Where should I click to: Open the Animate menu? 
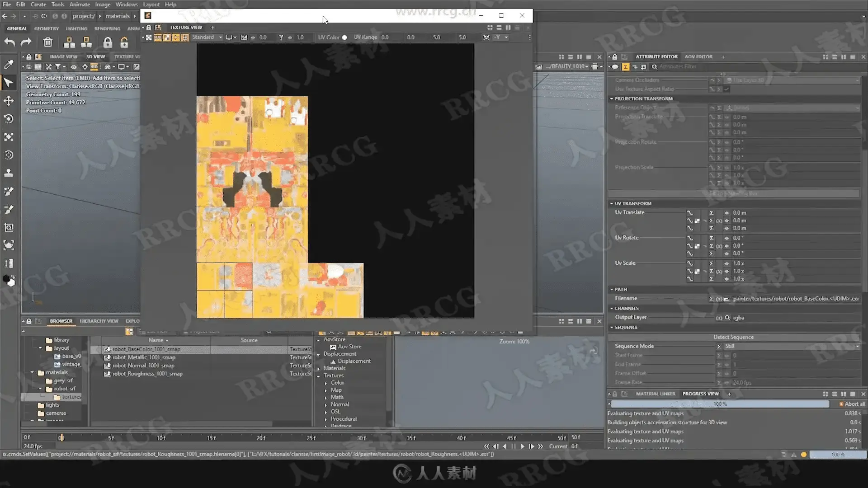(x=80, y=5)
